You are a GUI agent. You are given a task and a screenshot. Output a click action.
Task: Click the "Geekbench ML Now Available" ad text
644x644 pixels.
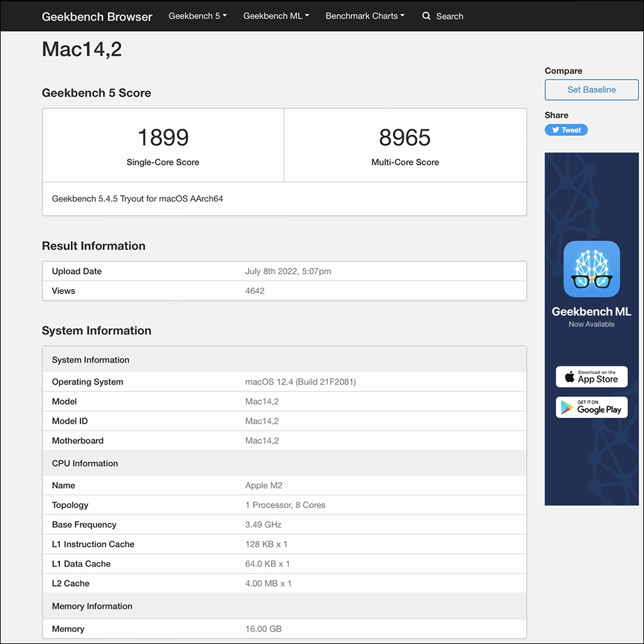tap(591, 316)
